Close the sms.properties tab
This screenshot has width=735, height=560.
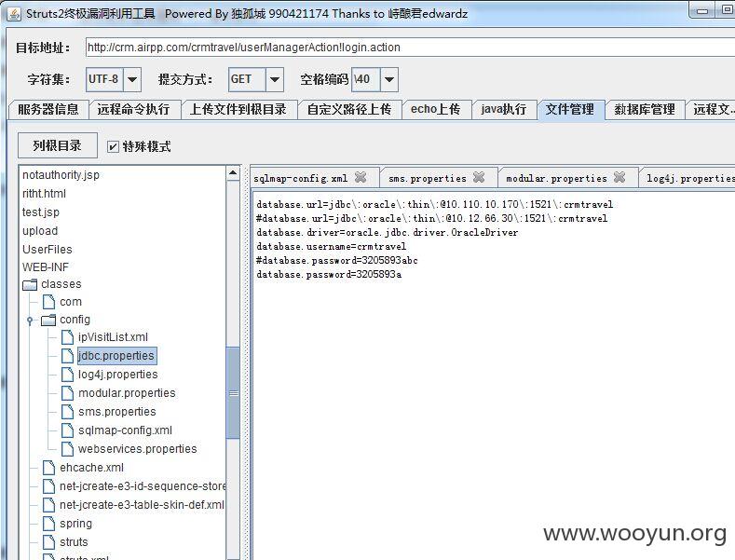pyautogui.click(x=479, y=177)
